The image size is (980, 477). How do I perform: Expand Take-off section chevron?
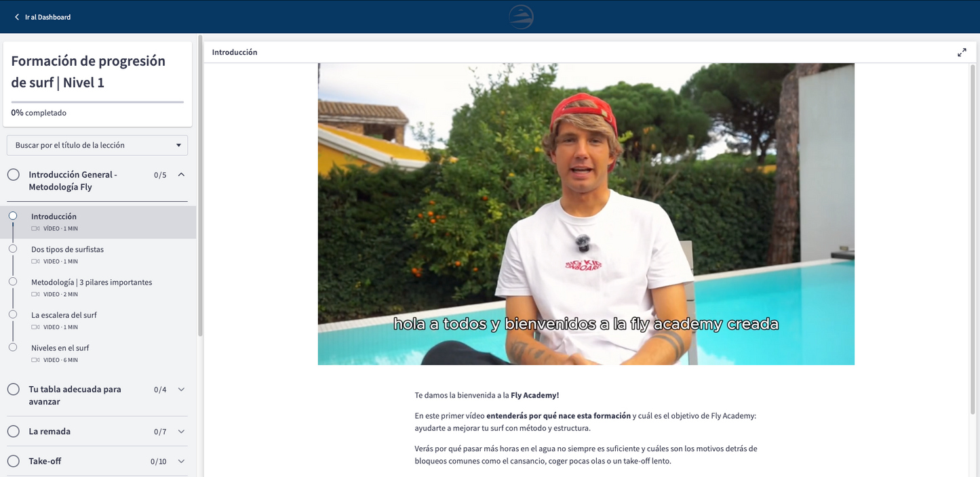pyautogui.click(x=181, y=461)
